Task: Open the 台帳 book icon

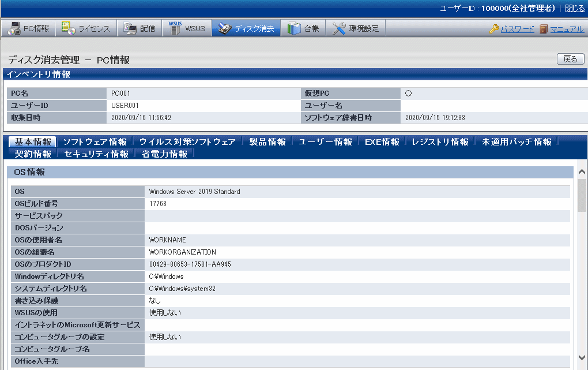Action: coord(294,28)
